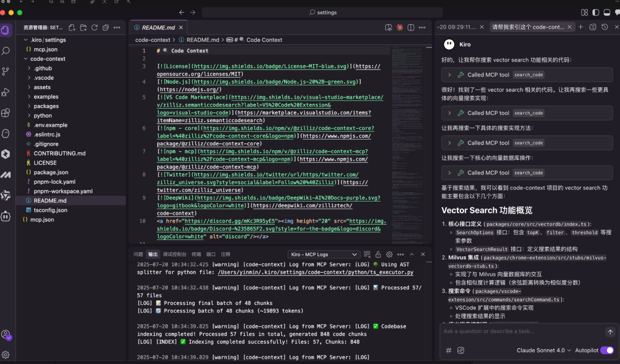Toggle primary sidebar visibility in title bar
Screen dimensions: 620x364
tap(595, 12)
